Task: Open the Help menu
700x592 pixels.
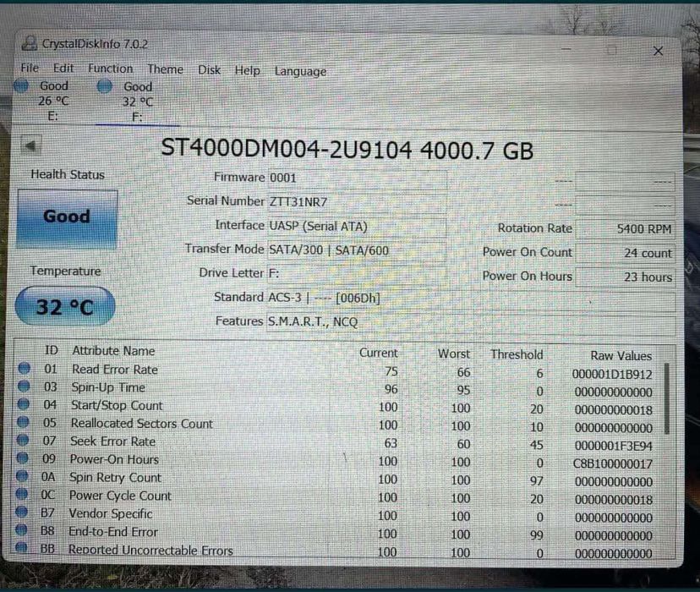Action: [x=248, y=70]
